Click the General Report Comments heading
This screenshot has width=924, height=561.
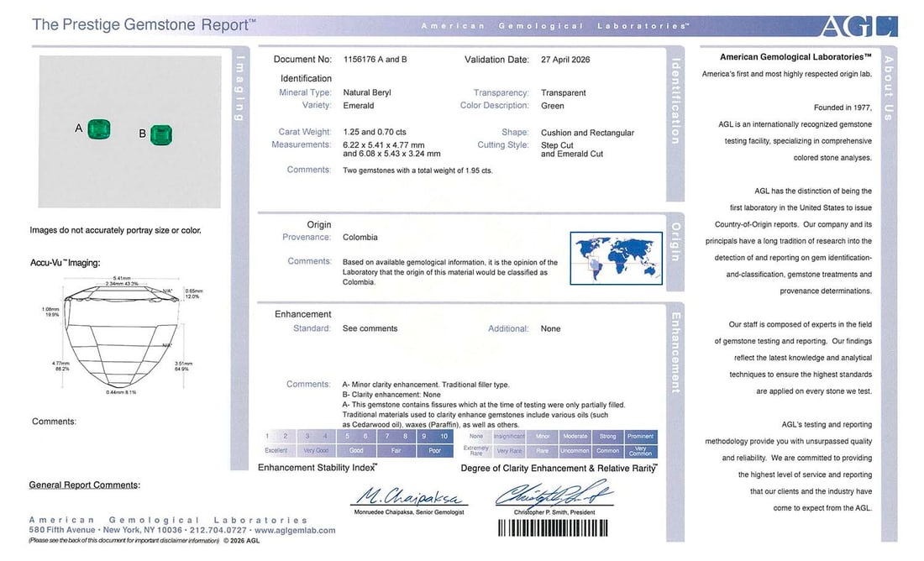[x=84, y=485]
